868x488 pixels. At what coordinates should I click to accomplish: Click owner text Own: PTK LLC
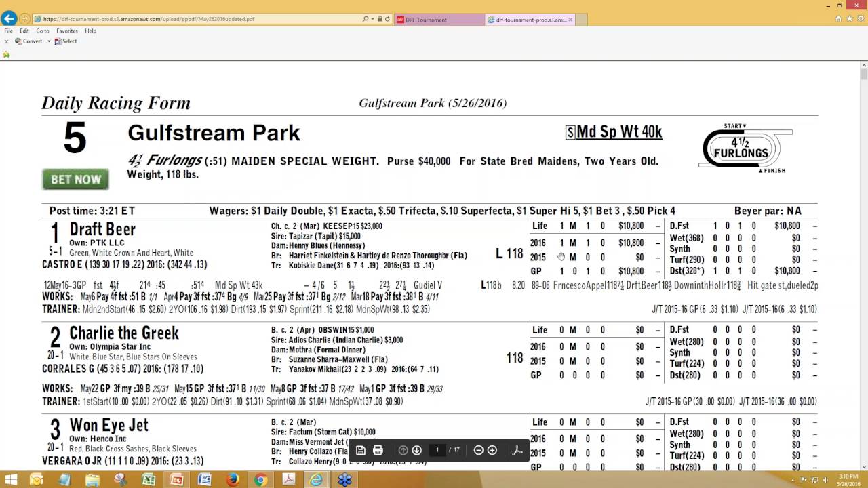97,243
